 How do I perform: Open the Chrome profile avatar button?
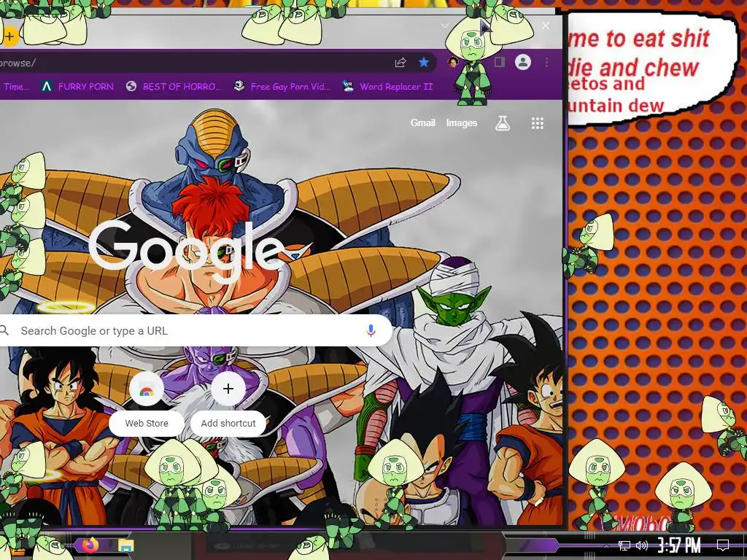click(x=522, y=63)
